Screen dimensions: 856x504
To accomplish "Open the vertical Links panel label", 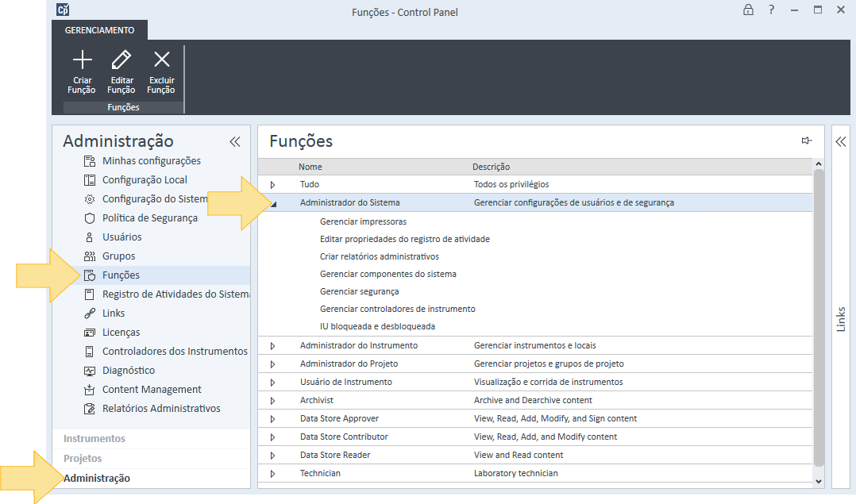I will tap(841, 319).
